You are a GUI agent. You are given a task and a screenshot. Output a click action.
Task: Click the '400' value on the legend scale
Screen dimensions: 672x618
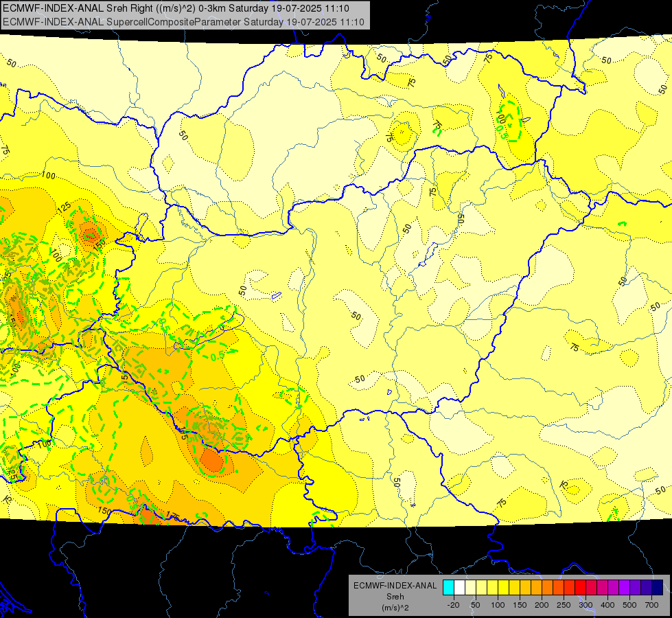[607, 605]
